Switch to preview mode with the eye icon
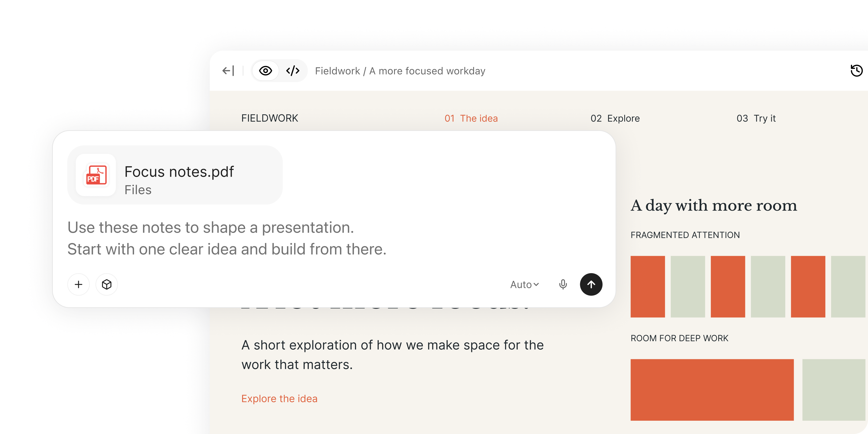Screen dimensions: 868x434 tap(265, 71)
